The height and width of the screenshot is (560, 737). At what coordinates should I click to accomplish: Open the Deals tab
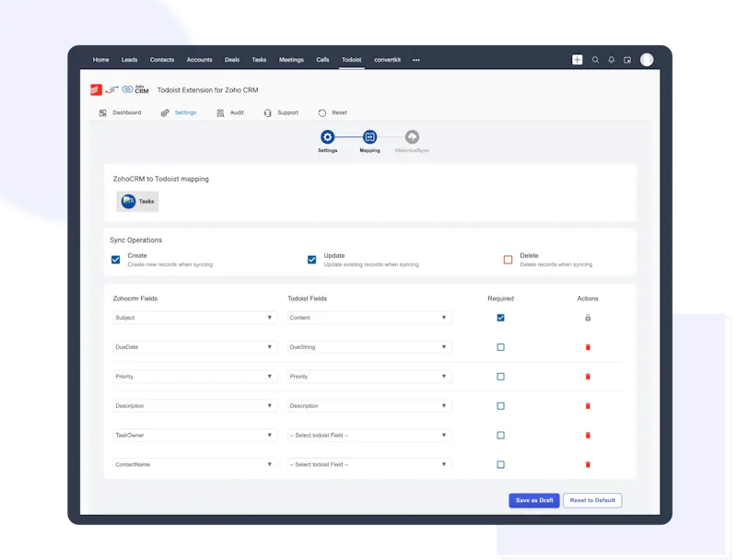point(232,60)
